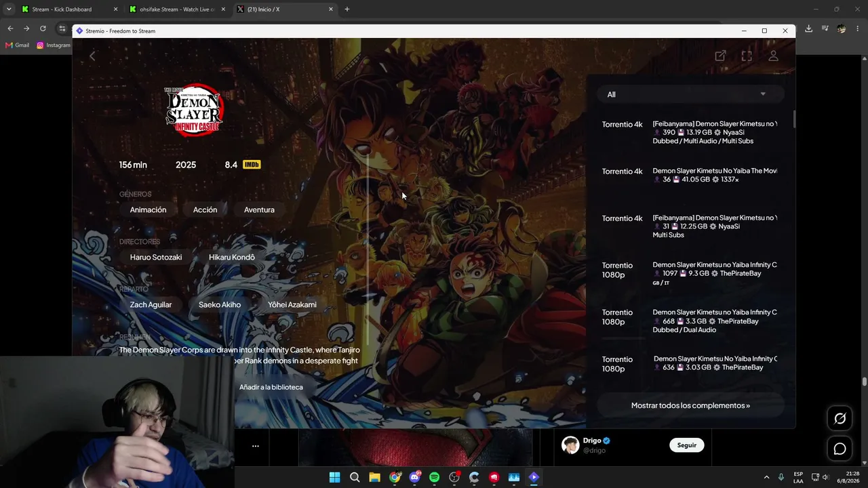This screenshot has width=868, height=488.
Task: Click the Stremio streams list scrollbar
Action: [x=793, y=119]
